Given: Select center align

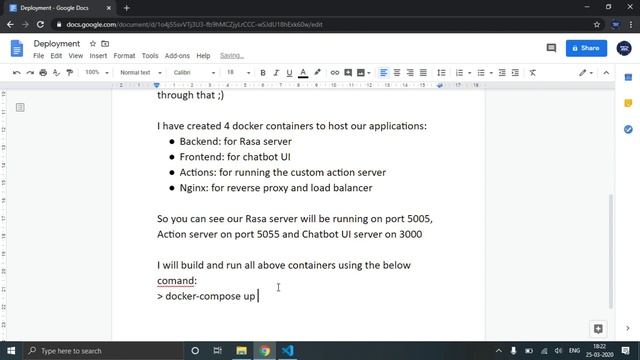Looking at the screenshot, I should (397, 73).
